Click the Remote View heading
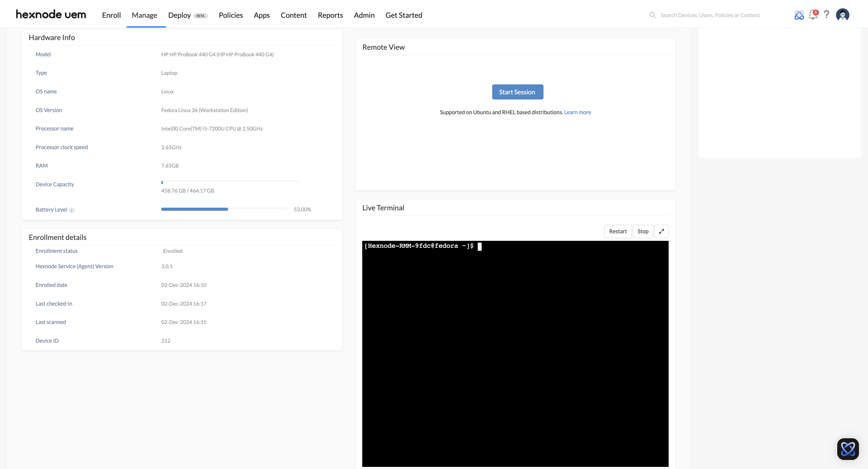 pyautogui.click(x=383, y=47)
